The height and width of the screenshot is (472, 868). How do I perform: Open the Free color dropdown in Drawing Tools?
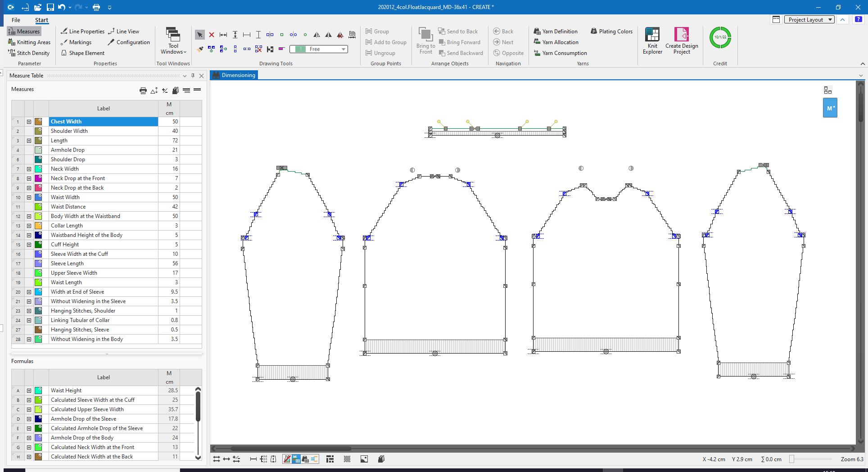pyautogui.click(x=343, y=49)
